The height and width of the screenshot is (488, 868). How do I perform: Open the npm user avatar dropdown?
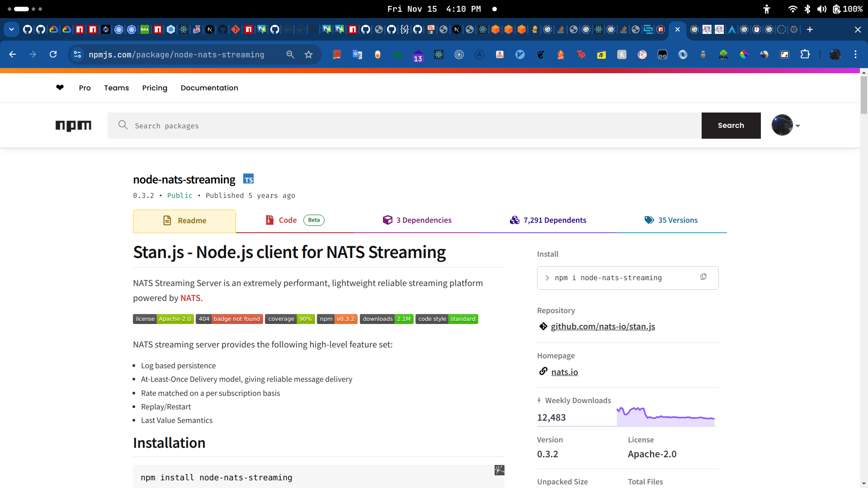point(786,125)
